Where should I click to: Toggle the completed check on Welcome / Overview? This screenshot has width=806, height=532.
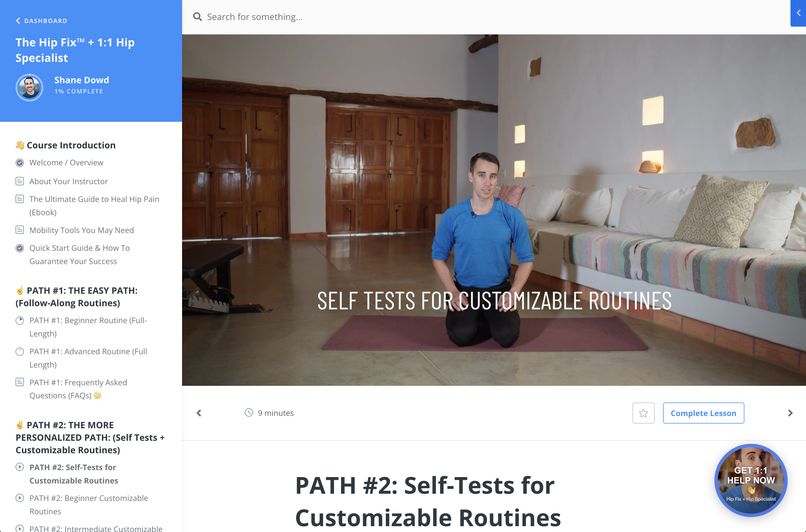20,163
